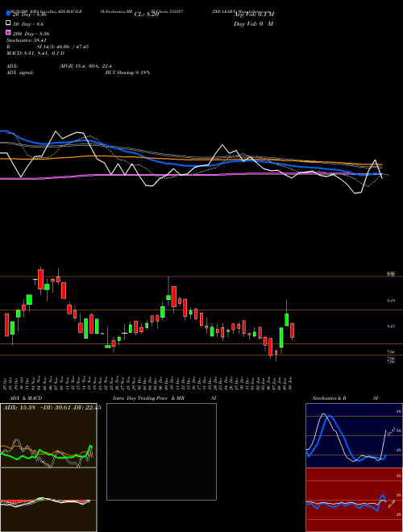403x532 pixels.
Task: Click the 8.42 price axis label
Action: pos(391,326)
